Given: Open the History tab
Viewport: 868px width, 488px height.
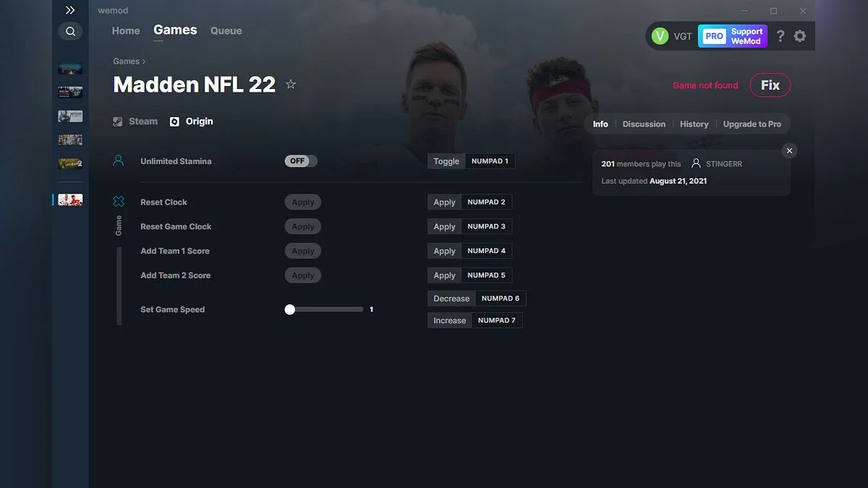Looking at the screenshot, I should [x=694, y=124].
